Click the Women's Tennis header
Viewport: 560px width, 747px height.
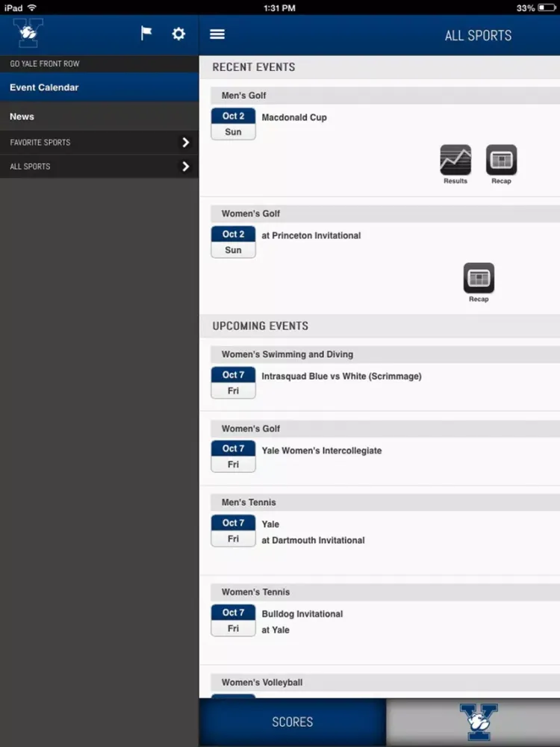(385, 592)
